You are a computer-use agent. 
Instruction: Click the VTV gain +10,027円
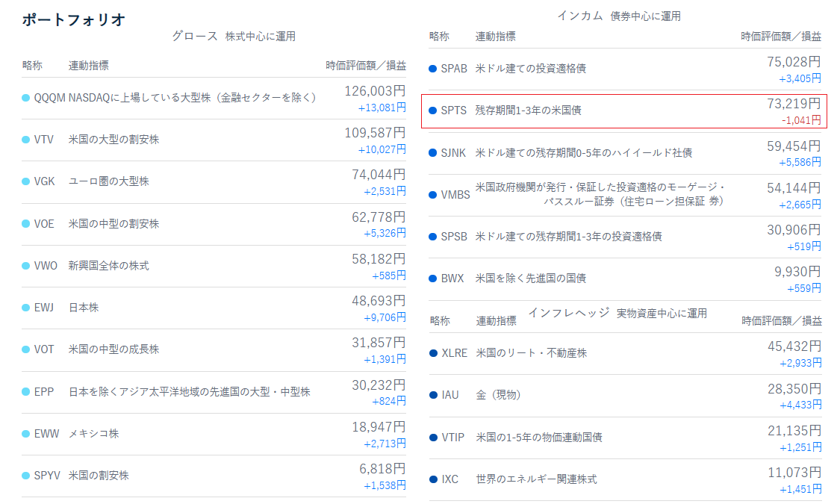coord(382,149)
